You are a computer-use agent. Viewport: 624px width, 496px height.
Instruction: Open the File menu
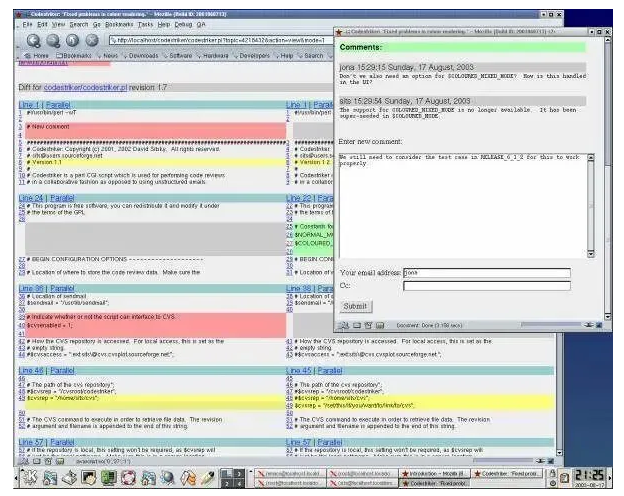tap(27, 25)
